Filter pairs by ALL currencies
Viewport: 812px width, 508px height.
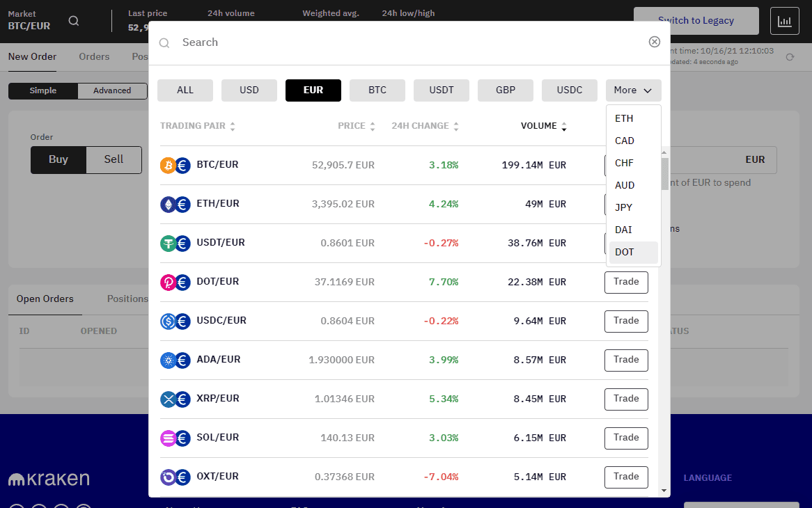pyautogui.click(x=185, y=90)
